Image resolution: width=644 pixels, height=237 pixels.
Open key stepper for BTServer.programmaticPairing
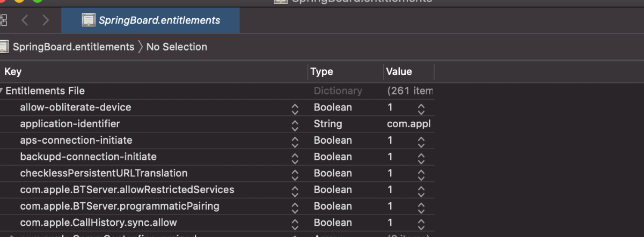coord(295,208)
